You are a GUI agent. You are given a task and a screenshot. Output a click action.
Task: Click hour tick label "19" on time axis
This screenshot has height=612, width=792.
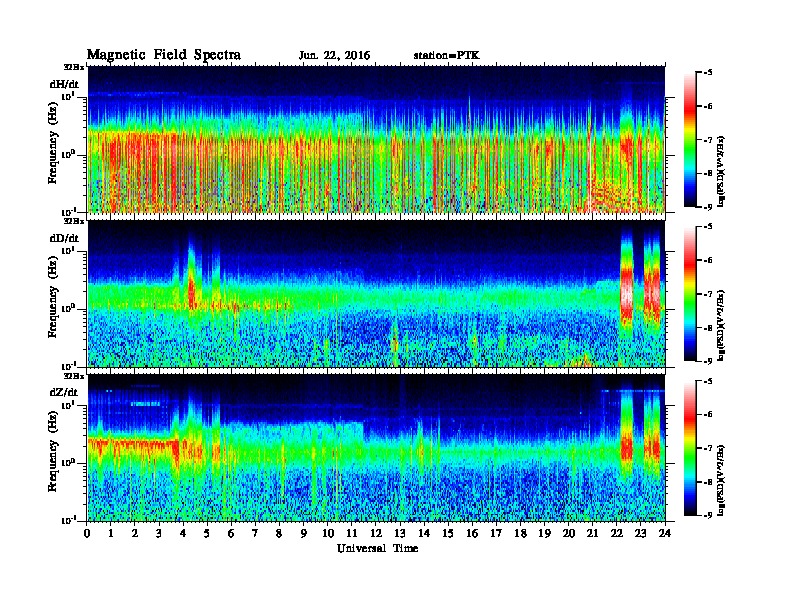point(544,533)
